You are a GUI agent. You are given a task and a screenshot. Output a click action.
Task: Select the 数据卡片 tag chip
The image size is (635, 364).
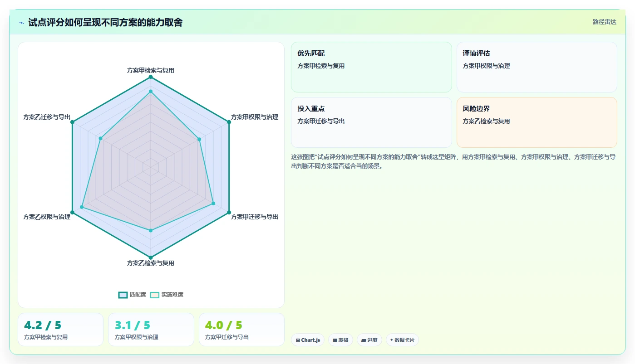coord(402,340)
